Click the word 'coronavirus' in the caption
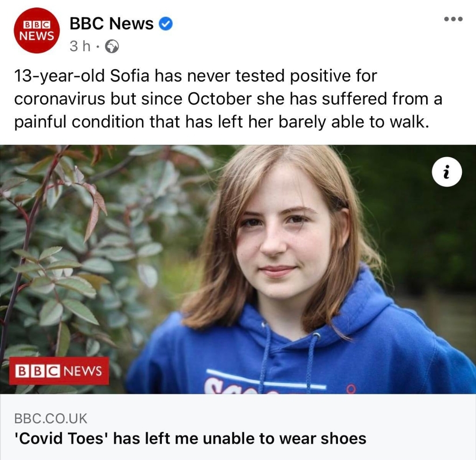 pyautogui.click(x=60, y=99)
